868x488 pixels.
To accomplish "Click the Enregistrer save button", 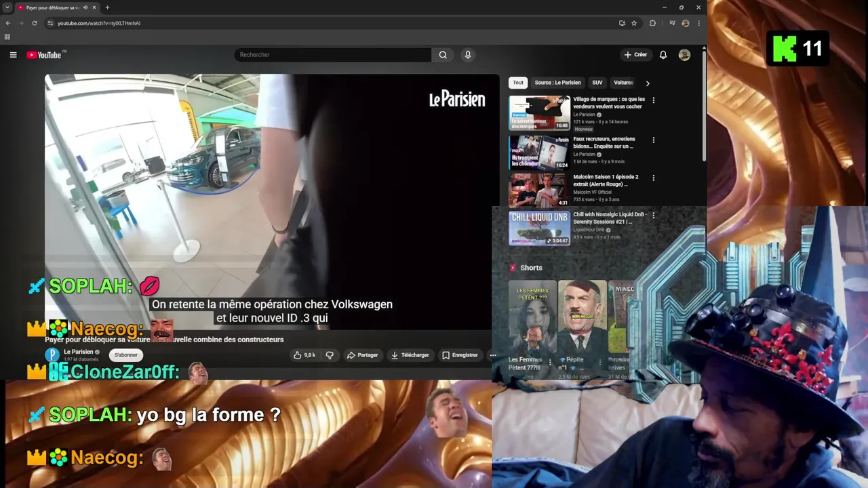I will coord(460,355).
